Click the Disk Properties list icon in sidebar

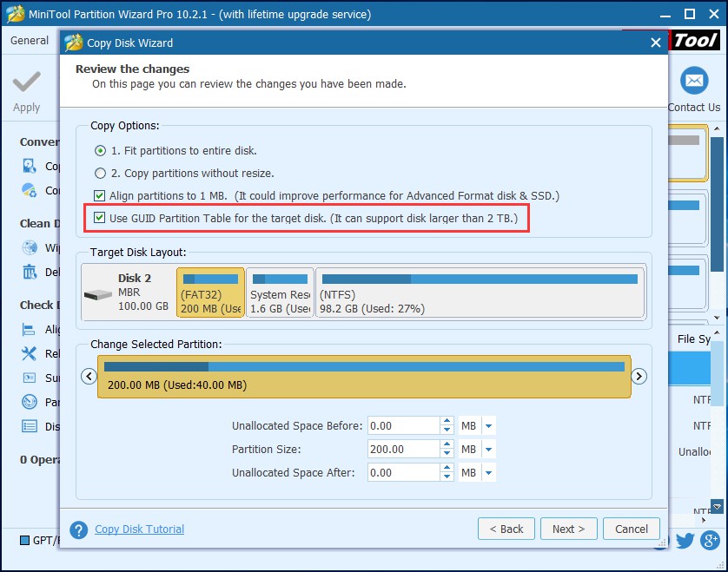point(30,426)
